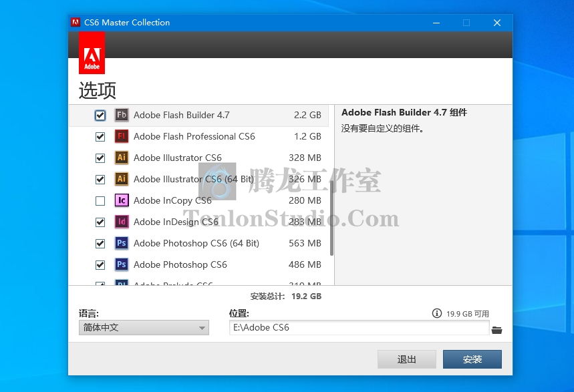Click the Illustrator CS6 (64 Bit) Ai icon
This screenshot has width=574, height=392.
pos(122,179)
